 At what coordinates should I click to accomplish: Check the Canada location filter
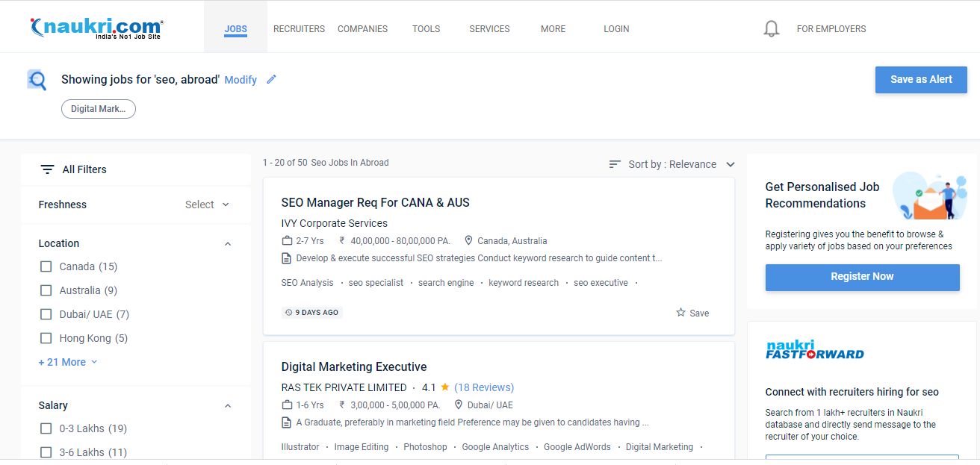[46, 266]
